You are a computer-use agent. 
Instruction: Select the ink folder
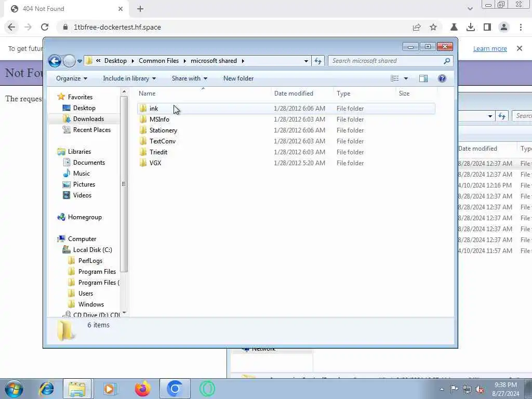click(x=286, y=109)
